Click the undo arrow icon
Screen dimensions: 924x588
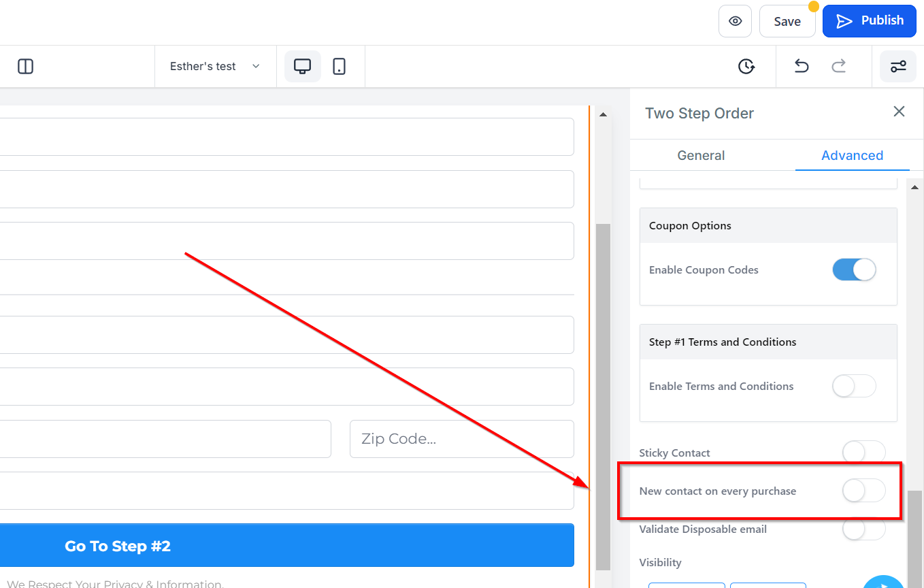click(x=802, y=66)
